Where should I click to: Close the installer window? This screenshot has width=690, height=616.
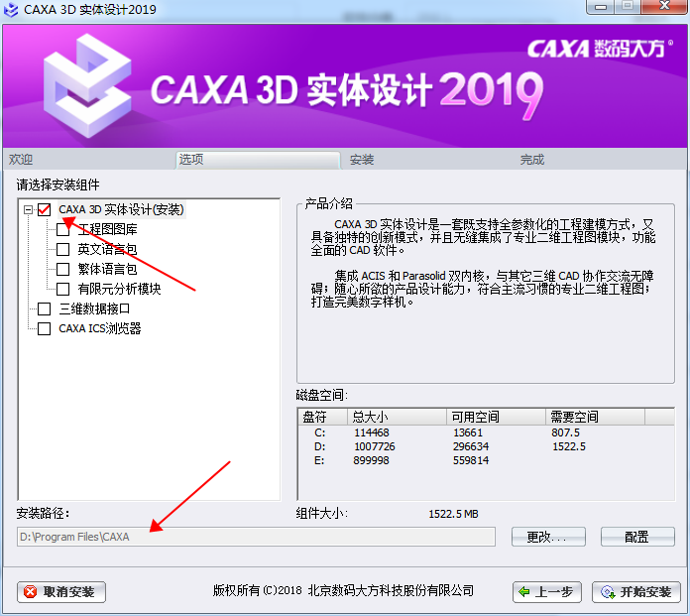pos(664,7)
